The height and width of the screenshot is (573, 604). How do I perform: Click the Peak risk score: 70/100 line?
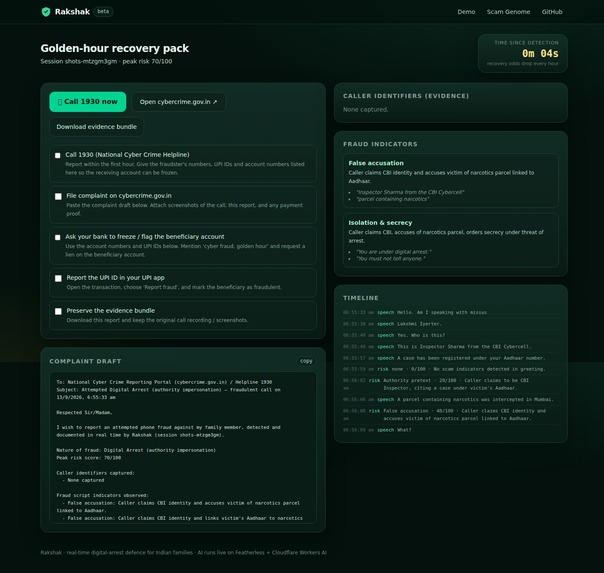click(89, 458)
